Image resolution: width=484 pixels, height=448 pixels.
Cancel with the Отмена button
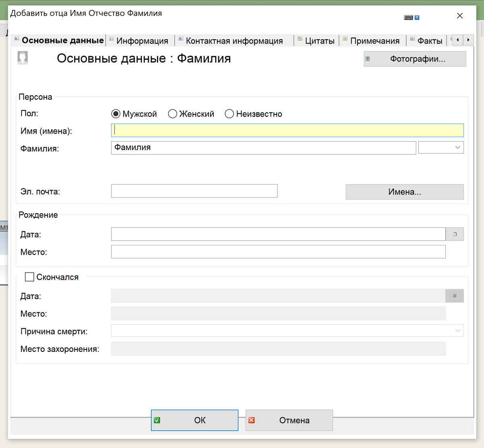(x=289, y=420)
